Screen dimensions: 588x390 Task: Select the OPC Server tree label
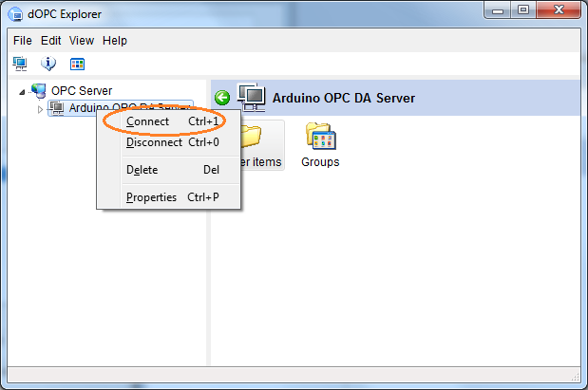coord(82,91)
